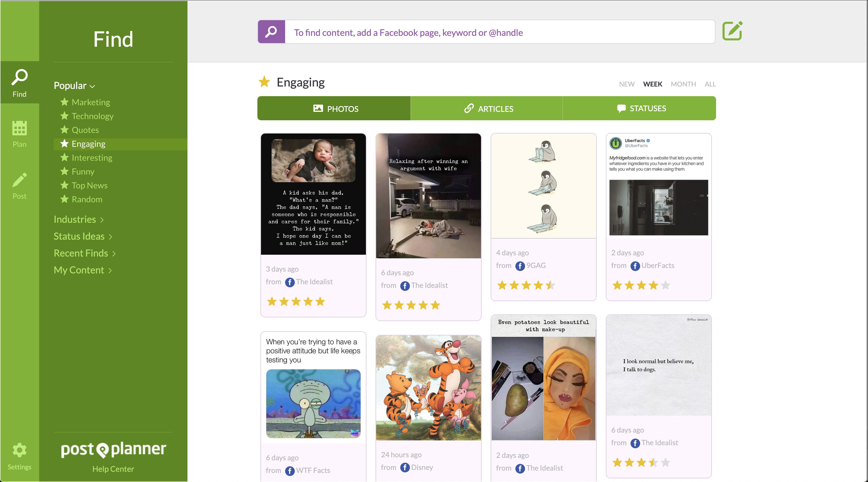Expand the Industries section
The image size is (868, 482).
[x=79, y=219]
